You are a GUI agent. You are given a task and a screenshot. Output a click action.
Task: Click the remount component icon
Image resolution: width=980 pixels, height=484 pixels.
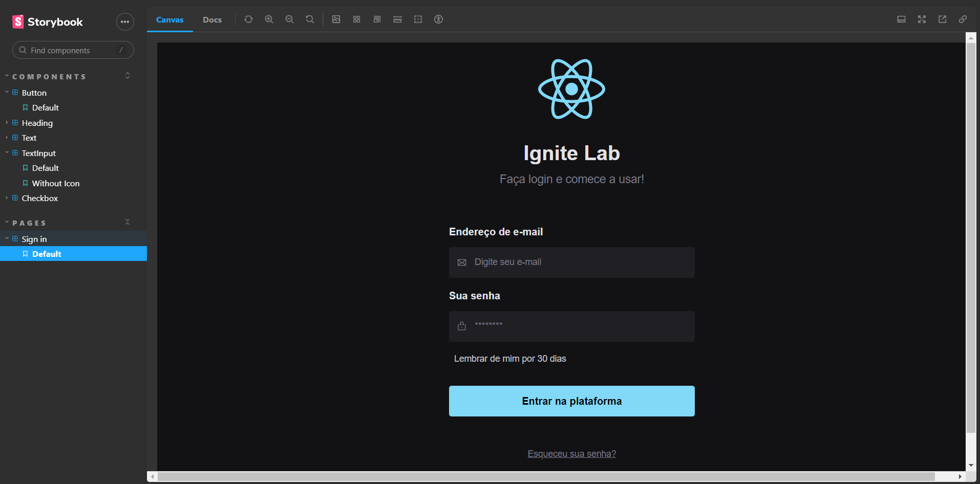tap(248, 19)
